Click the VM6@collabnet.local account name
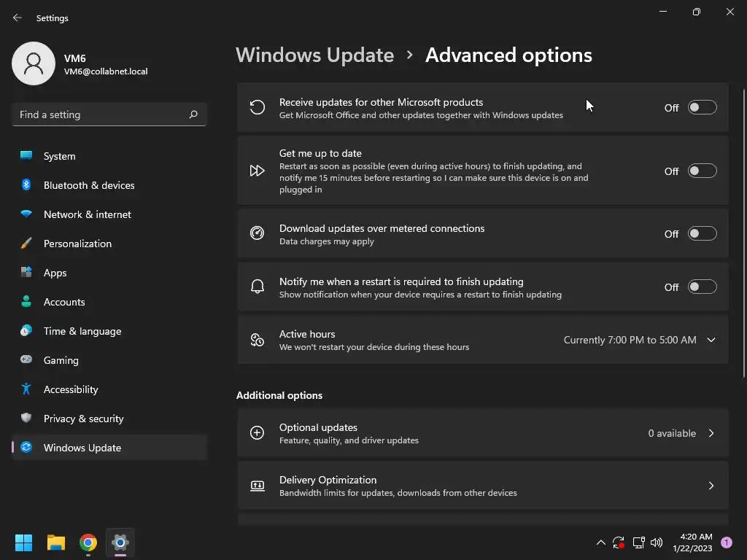Viewport: 747px width, 560px height. 106,71
